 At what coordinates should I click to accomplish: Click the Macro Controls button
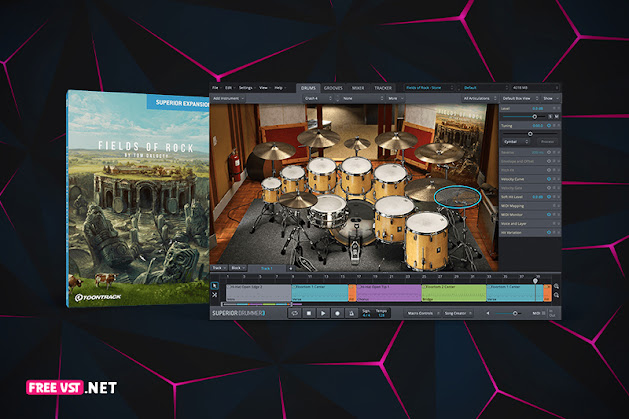420,313
